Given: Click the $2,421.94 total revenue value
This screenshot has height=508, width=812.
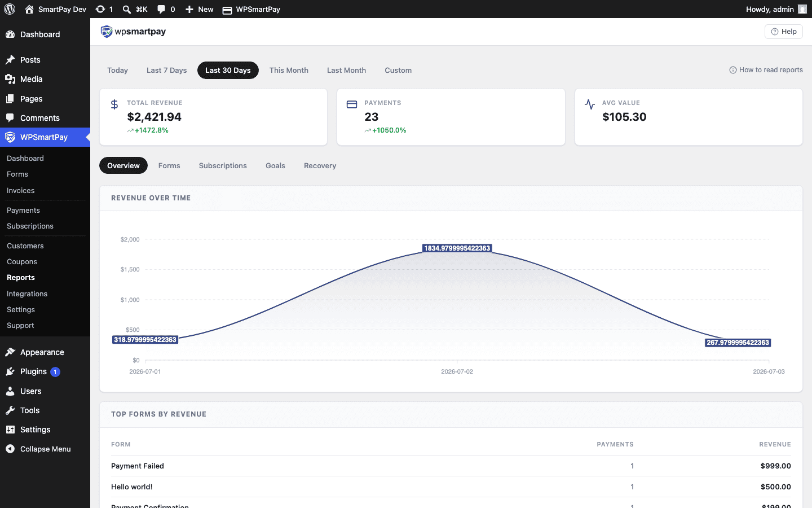Looking at the screenshot, I should pos(154,117).
